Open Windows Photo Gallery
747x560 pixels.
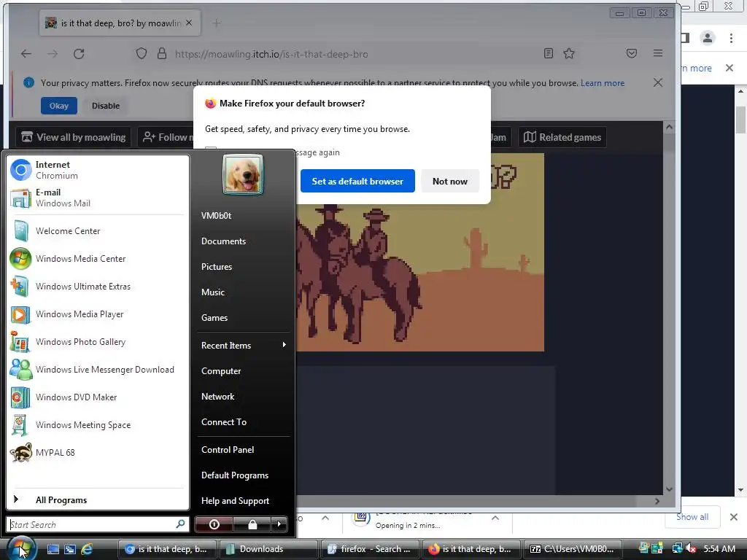(x=98, y=342)
